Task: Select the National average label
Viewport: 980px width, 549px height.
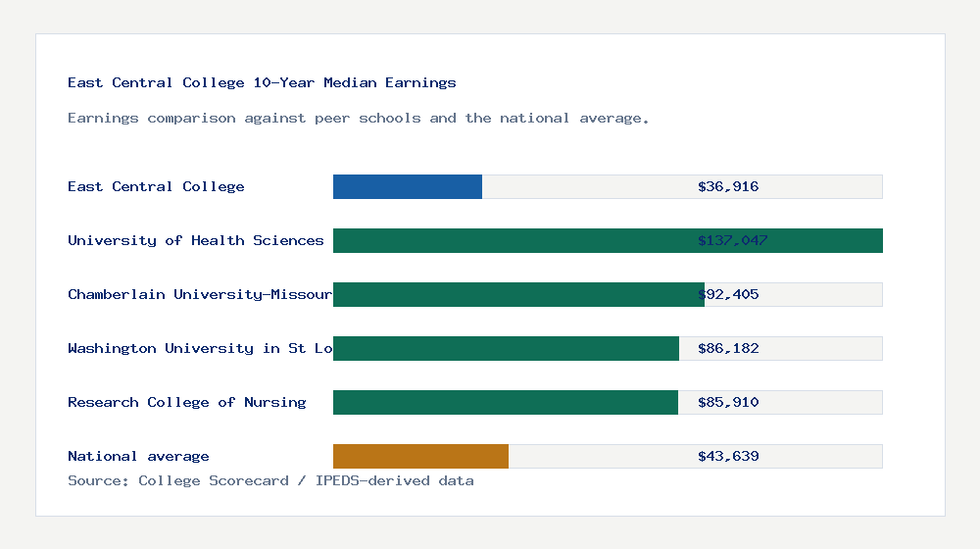Action: (x=138, y=456)
